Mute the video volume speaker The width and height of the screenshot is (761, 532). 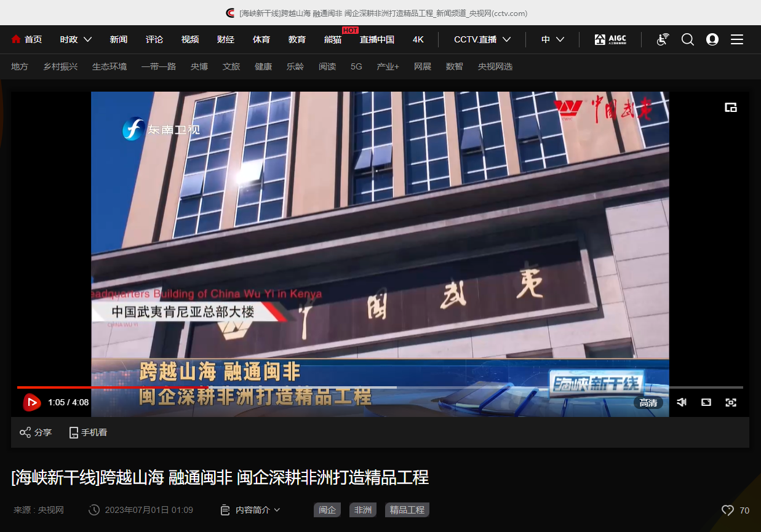682,402
